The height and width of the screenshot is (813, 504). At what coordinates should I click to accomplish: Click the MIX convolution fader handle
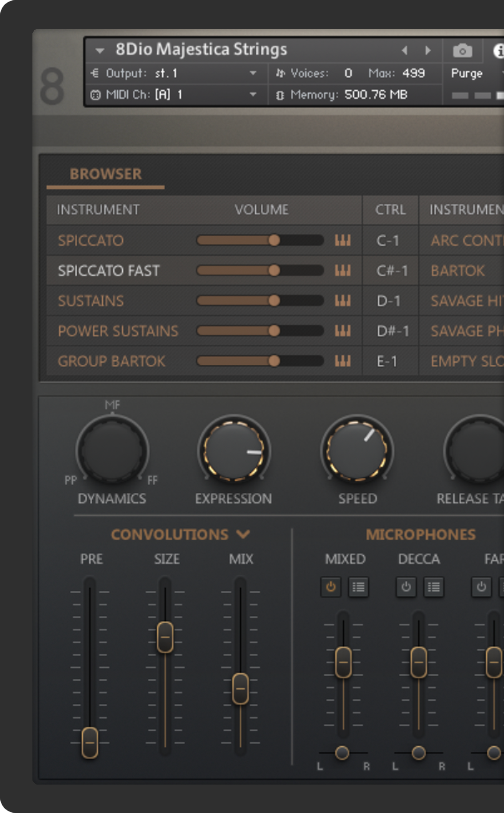tap(241, 689)
